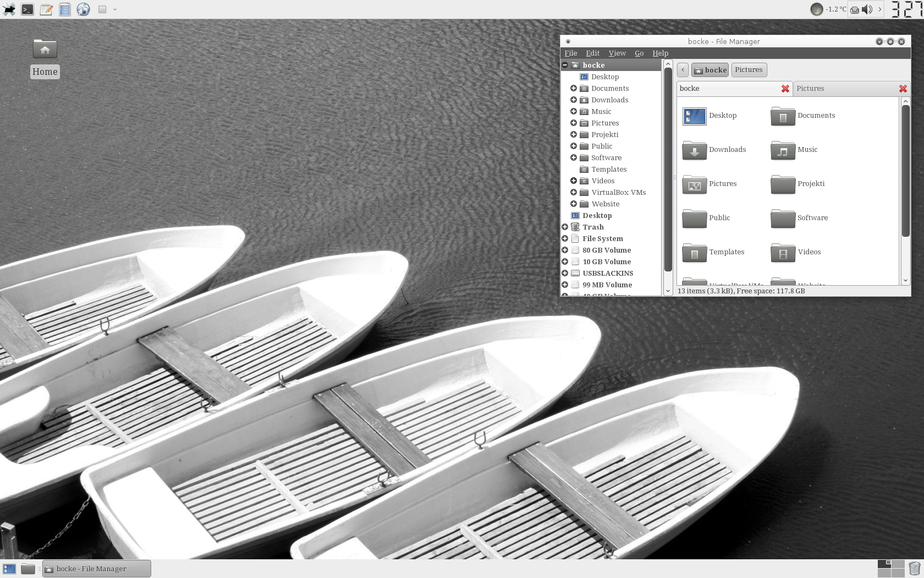Expand hidden system tray icons arrow
This screenshot has width=924, height=578.
(x=880, y=9)
